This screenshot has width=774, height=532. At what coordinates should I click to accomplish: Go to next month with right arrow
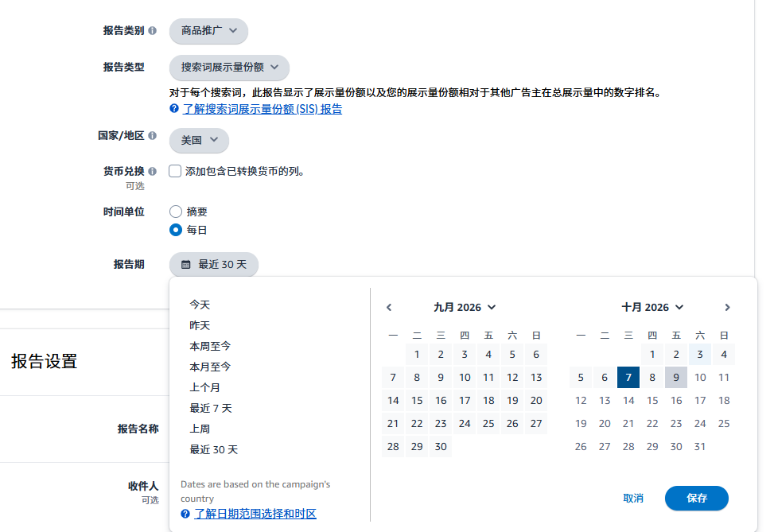pos(727,308)
